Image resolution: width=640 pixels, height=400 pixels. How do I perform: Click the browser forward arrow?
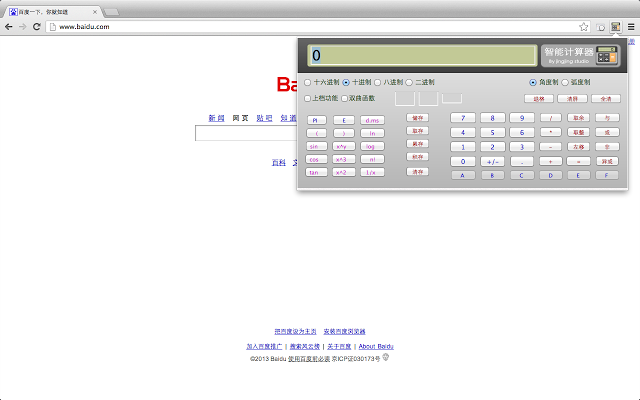(22, 27)
